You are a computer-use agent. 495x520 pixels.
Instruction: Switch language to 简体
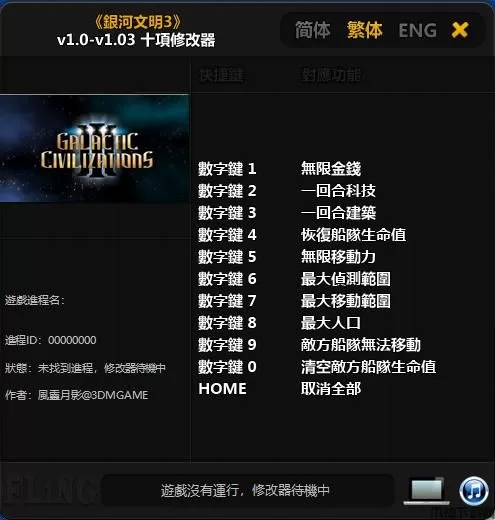[x=312, y=30]
